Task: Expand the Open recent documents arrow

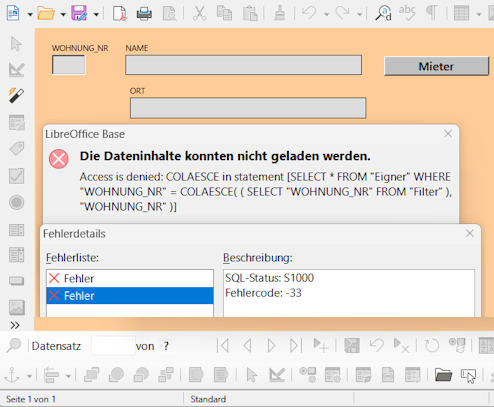Action: pos(63,14)
